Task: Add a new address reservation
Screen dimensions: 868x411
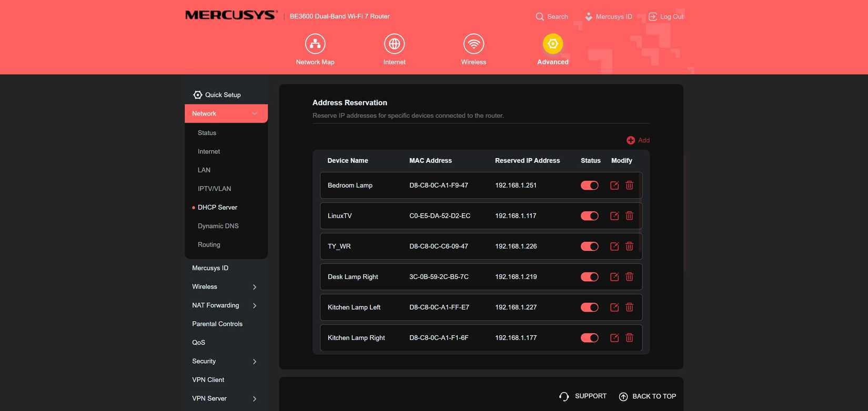Action: [638, 140]
